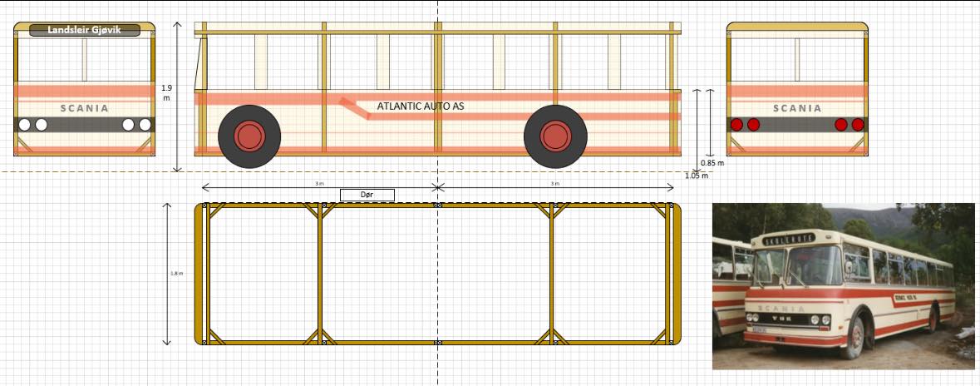Select the right '3 m' dimension label
The width and height of the screenshot is (980, 386).
(x=555, y=184)
